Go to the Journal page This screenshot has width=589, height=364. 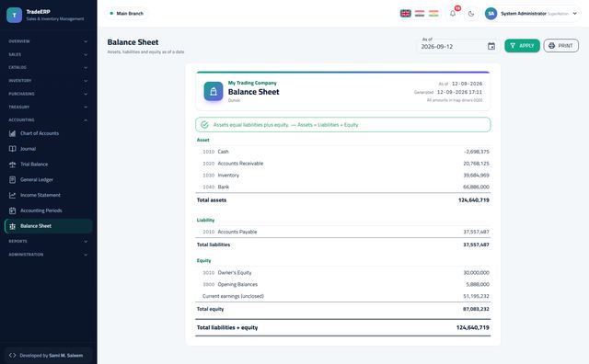point(48,149)
